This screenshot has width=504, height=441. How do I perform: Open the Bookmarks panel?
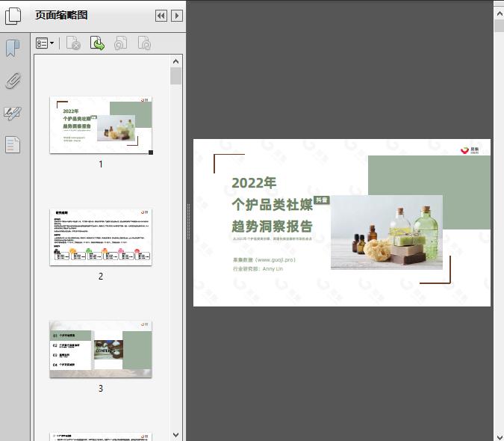point(13,49)
